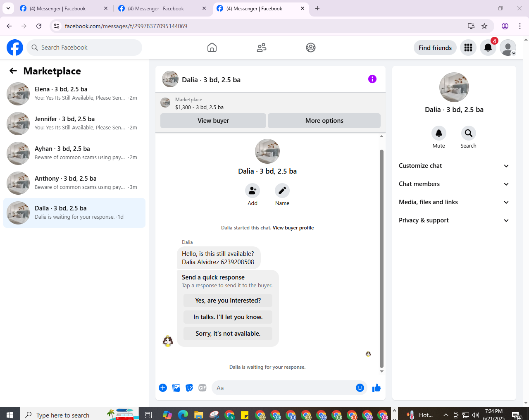
Task: Send quick reply 'Yes, are you interested?'
Action: (228, 301)
